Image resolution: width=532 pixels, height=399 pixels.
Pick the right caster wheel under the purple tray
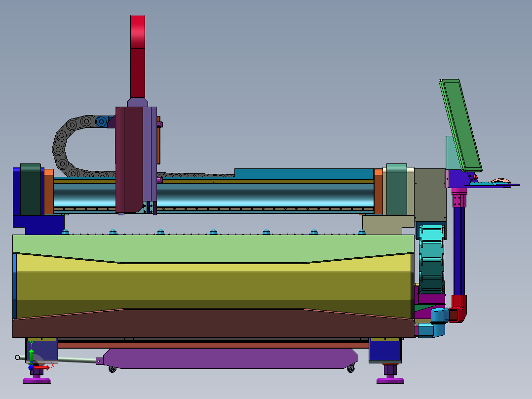[351, 368]
